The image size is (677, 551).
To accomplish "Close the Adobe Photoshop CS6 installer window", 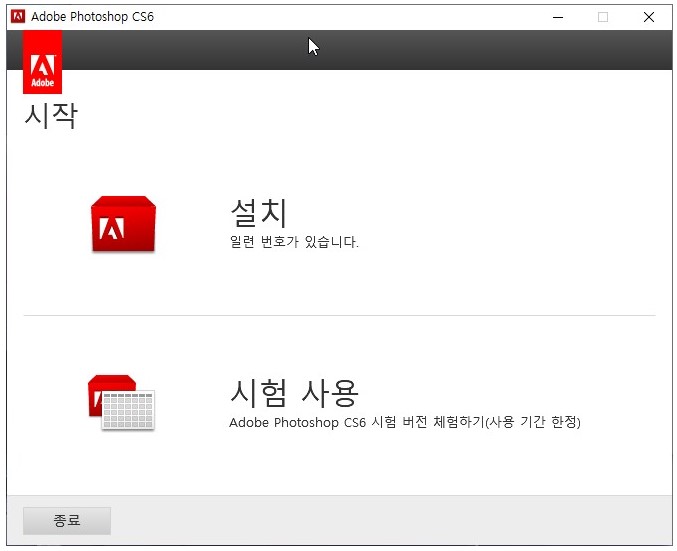I will 649,17.
